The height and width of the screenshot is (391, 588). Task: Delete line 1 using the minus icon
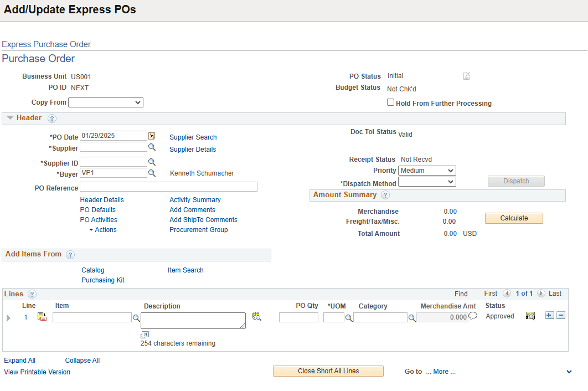[561, 315]
